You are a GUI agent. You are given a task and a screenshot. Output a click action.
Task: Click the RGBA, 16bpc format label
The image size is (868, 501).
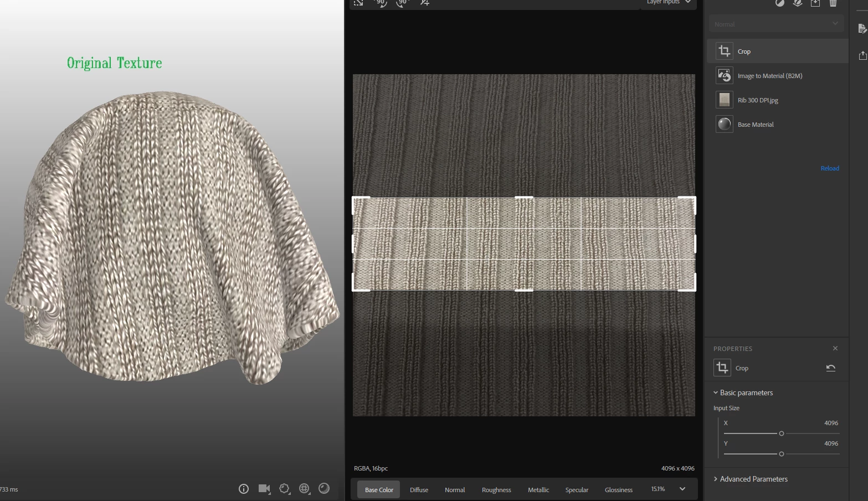click(x=371, y=468)
